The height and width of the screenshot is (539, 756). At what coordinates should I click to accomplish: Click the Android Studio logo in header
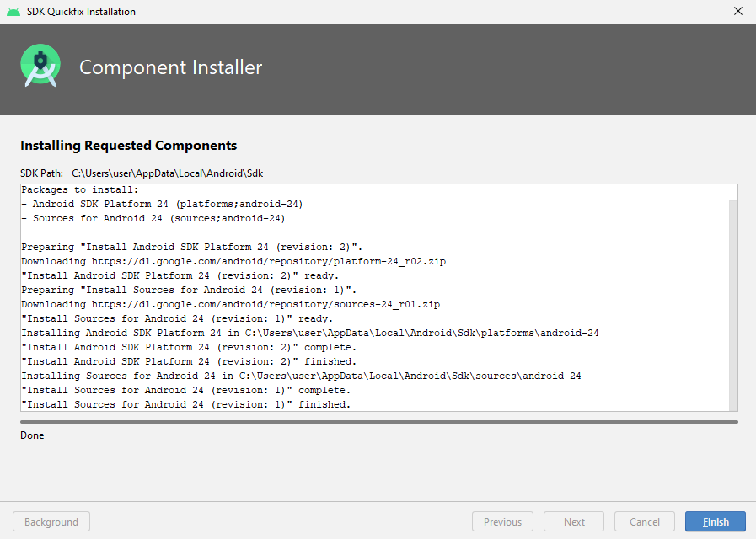pos(40,66)
